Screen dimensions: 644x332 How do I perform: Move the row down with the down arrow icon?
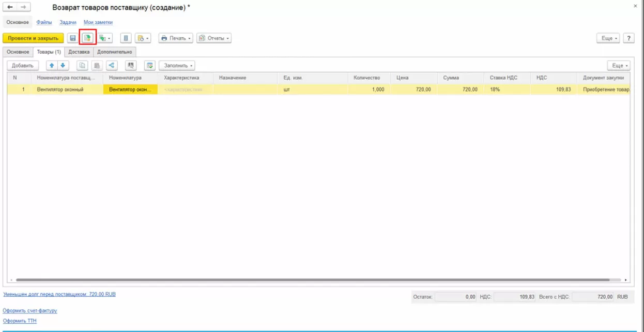click(63, 66)
